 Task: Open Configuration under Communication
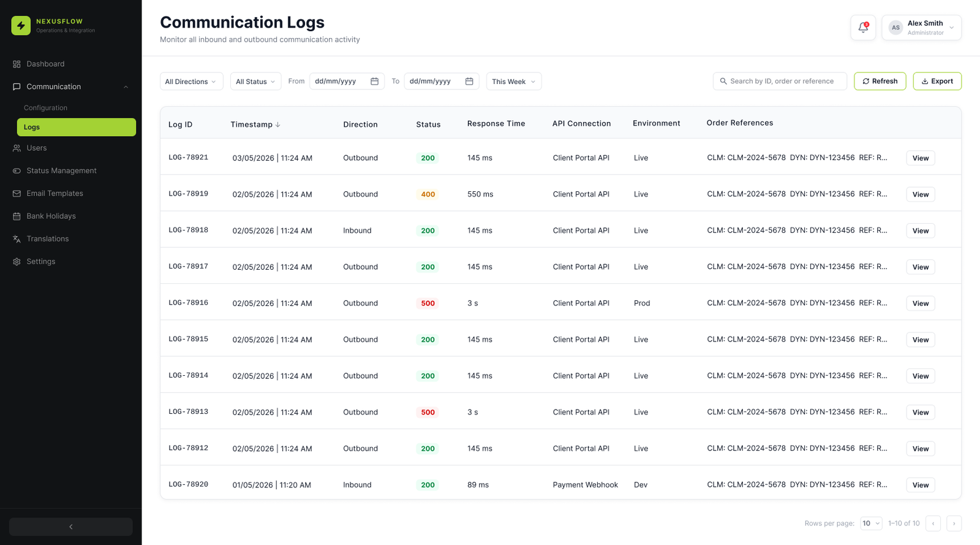[45, 108]
